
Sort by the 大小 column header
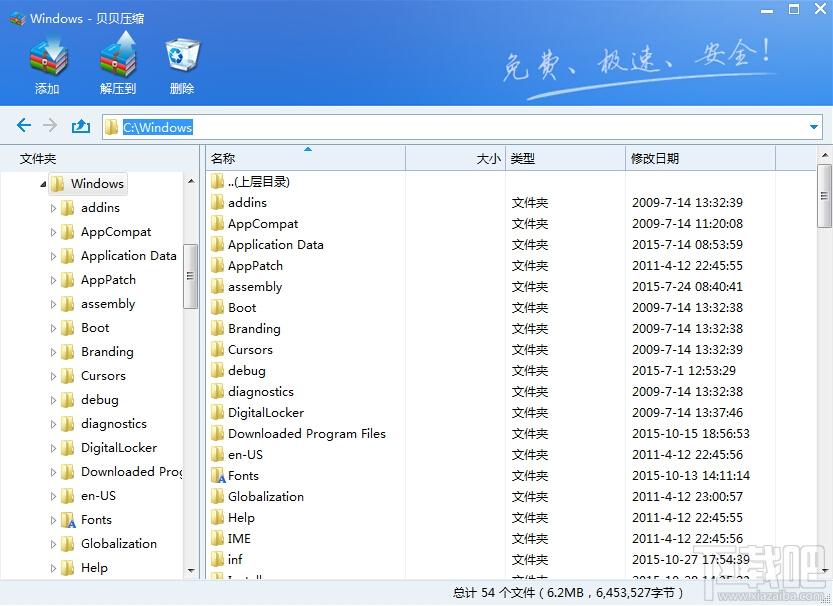[x=455, y=158]
